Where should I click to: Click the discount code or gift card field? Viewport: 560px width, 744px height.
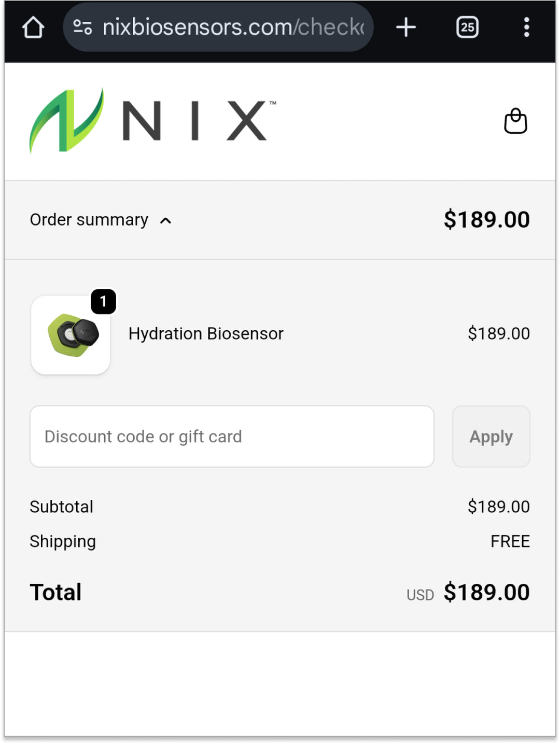tap(232, 437)
